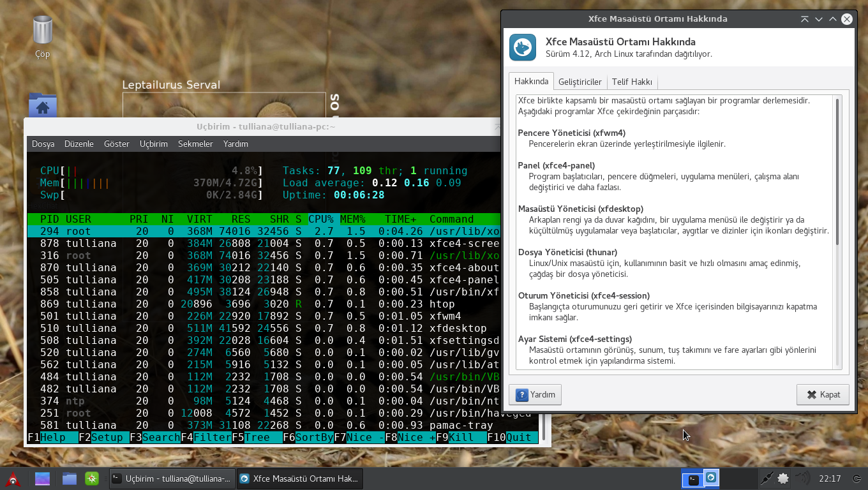868x490 pixels.
Task: Sort htop by the MEM% column header
Action: point(353,219)
